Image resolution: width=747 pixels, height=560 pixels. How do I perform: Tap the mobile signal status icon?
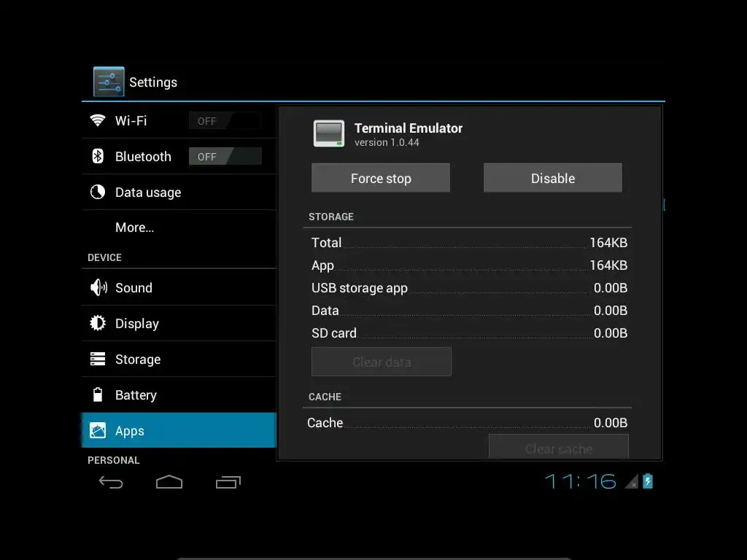coord(632,481)
